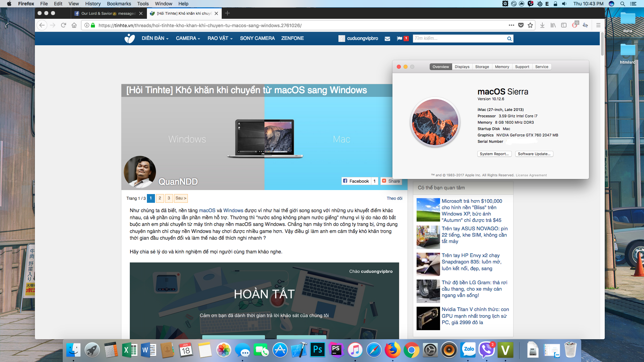Click the System Report button in About Mac
This screenshot has width=644, height=362.
click(x=494, y=154)
